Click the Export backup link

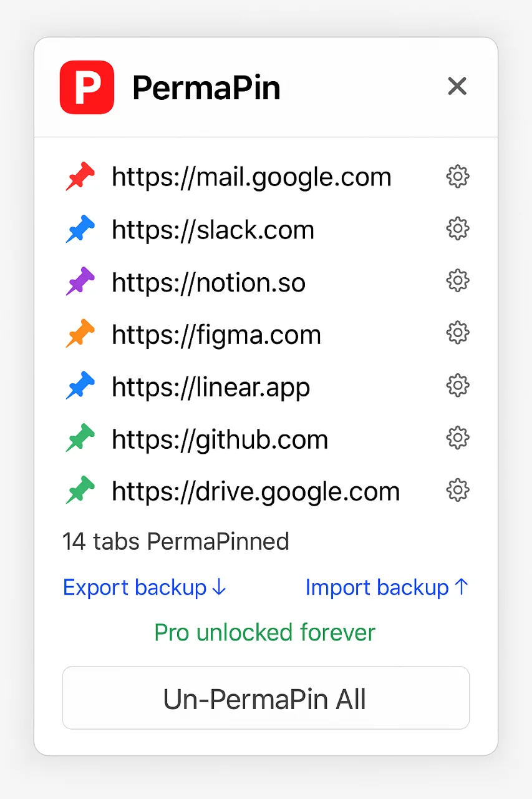144,587
